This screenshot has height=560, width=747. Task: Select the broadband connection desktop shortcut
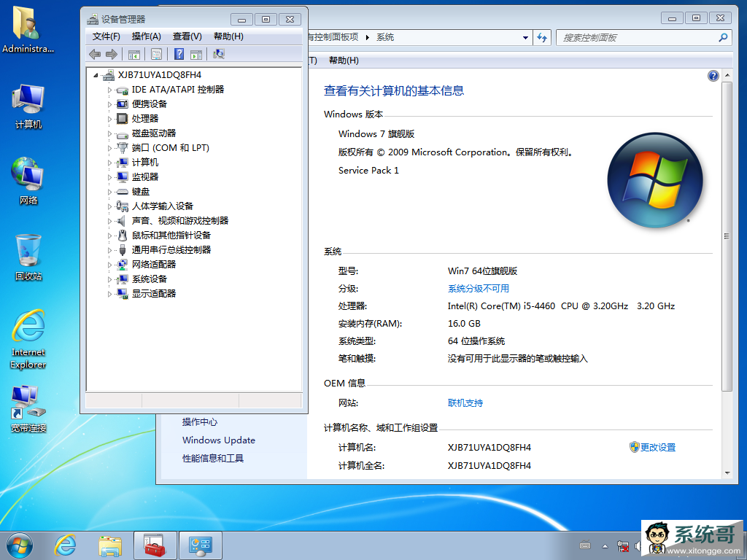coord(28,408)
